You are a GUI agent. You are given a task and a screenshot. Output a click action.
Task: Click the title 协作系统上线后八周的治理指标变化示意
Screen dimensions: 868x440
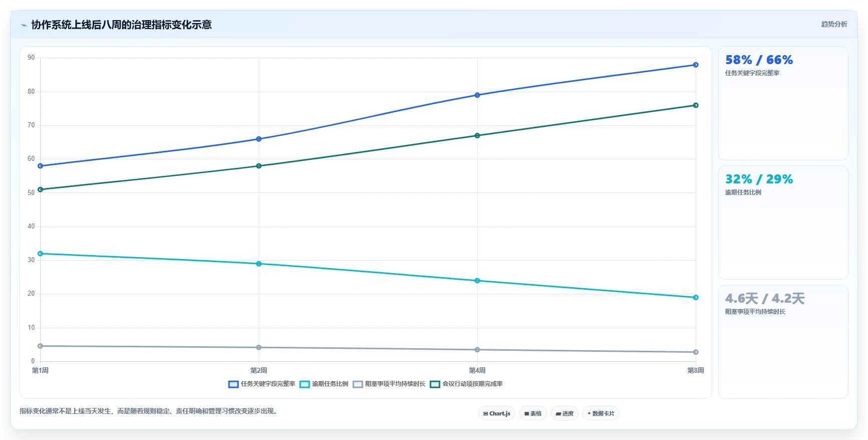(x=121, y=25)
